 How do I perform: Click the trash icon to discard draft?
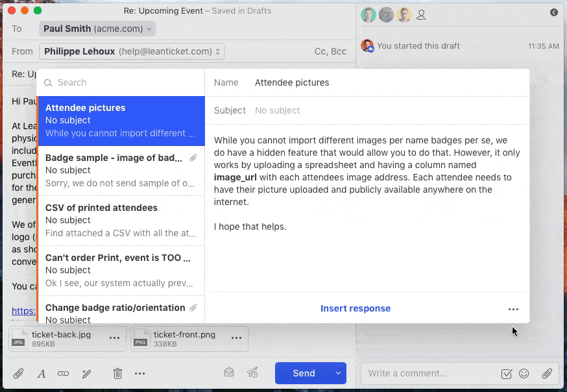pos(117,373)
